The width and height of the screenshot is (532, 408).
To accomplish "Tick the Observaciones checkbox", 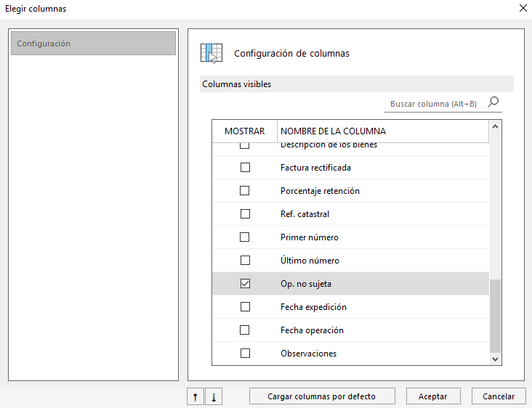I will tap(245, 353).
